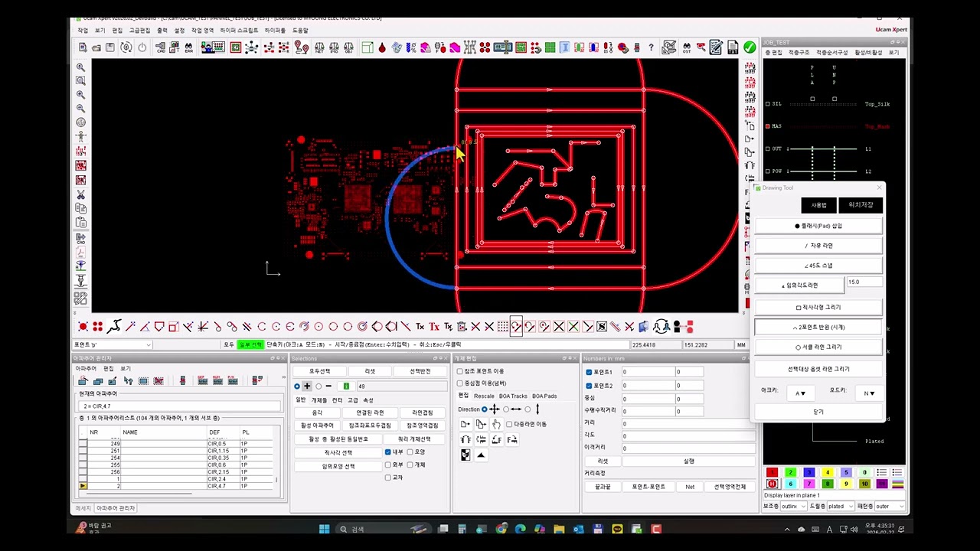Image resolution: width=980 pixels, height=551 pixels.
Task: Open the 아크키 A dropdown
Action: (x=800, y=393)
